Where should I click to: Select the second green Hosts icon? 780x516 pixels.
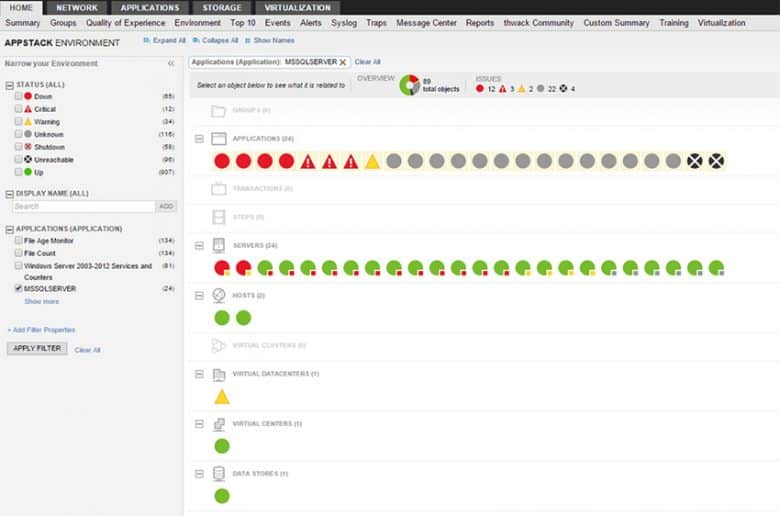tap(243, 317)
